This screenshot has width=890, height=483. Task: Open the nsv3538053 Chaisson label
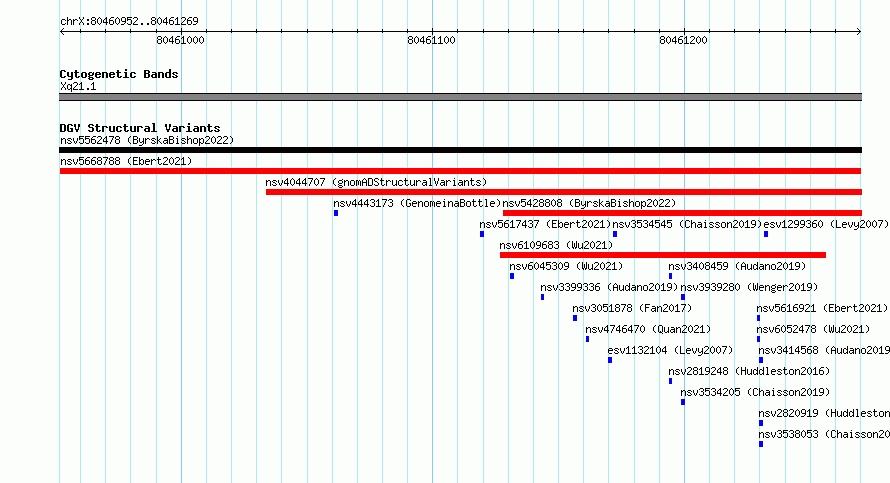(824, 434)
